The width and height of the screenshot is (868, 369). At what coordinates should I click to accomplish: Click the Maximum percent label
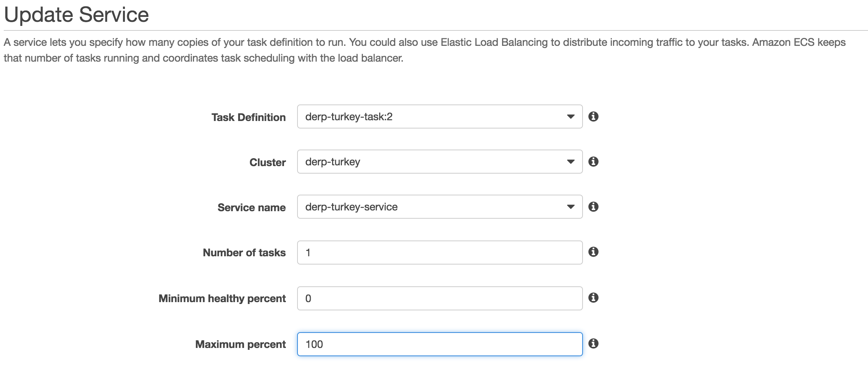click(x=240, y=344)
